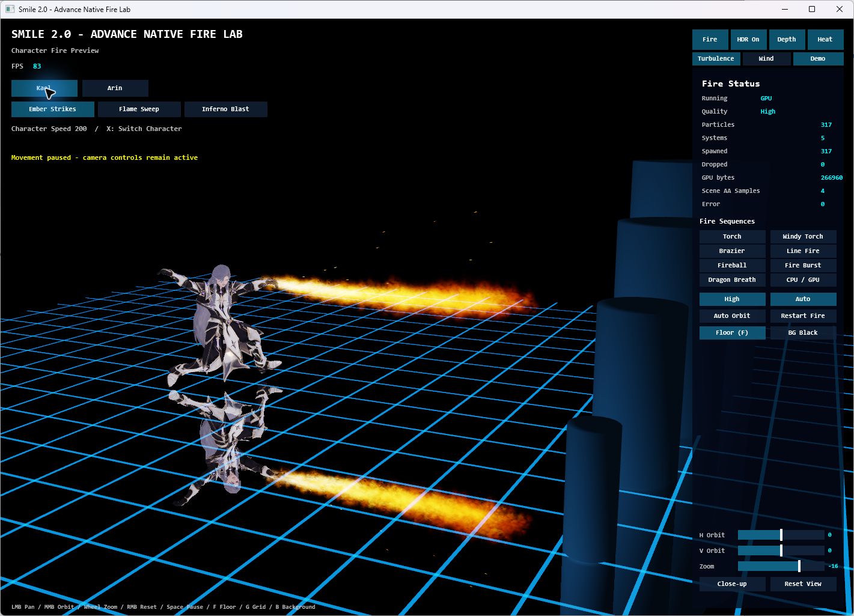854x616 pixels.
Task: Toggle the Wind setting
Action: click(x=766, y=59)
